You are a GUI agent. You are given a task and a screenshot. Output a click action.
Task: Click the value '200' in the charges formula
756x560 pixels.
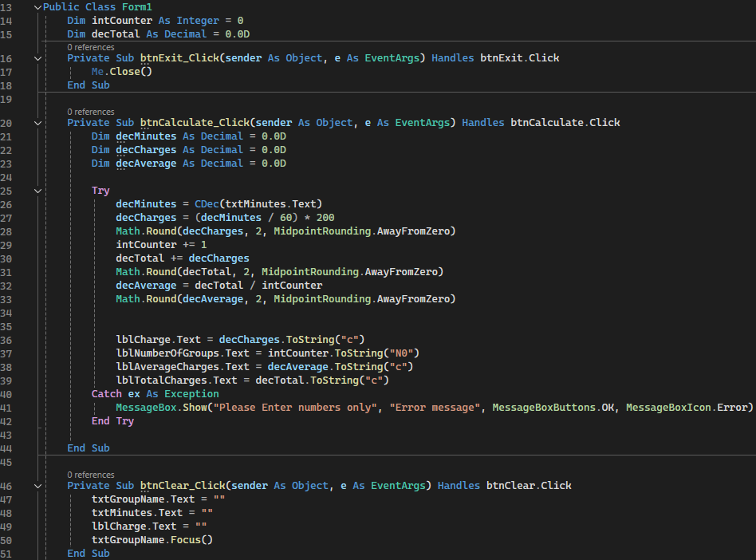coord(325,218)
